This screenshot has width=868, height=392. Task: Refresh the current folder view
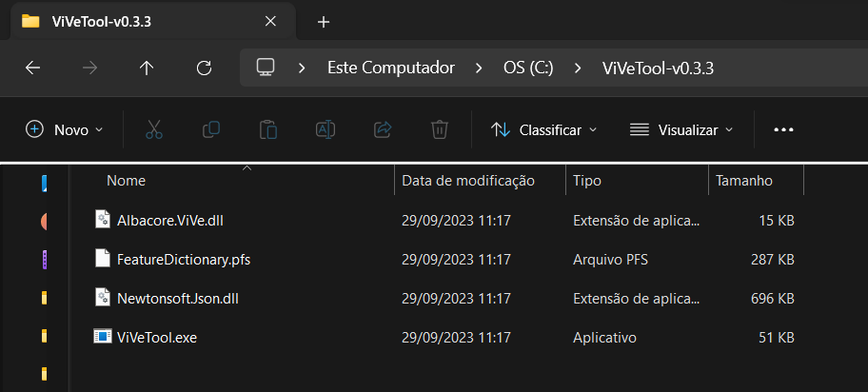205,69
